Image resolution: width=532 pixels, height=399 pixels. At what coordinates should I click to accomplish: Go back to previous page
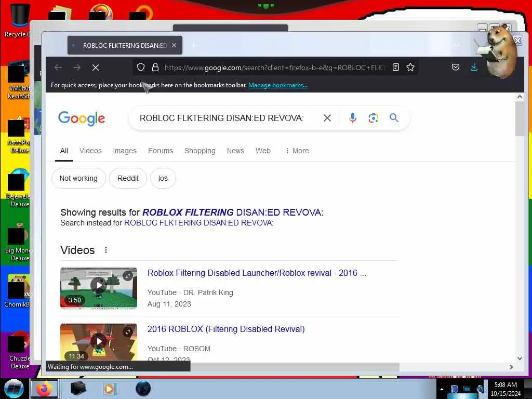[58, 68]
